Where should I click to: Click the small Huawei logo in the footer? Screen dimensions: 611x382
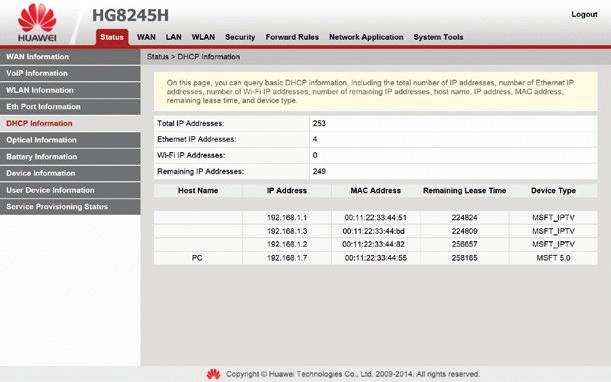click(x=214, y=374)
